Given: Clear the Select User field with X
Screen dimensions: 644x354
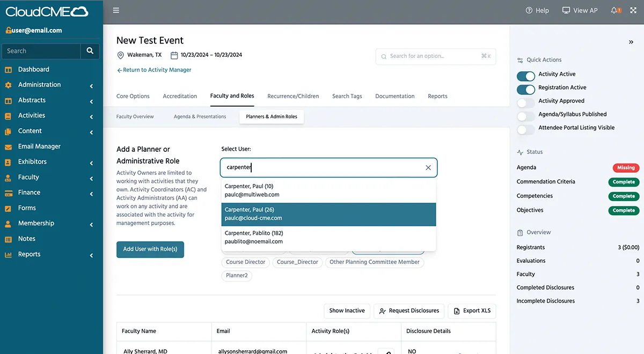Looking at the screenshot, I should pyautogui.click(x=428, y=167).
